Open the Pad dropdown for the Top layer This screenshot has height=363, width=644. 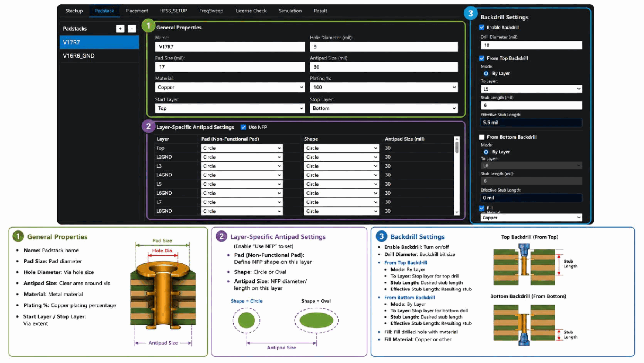point(242,148)
